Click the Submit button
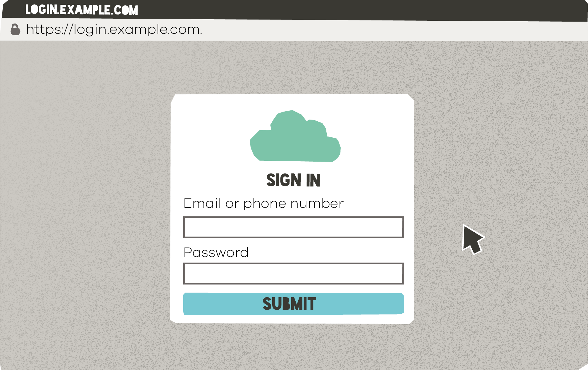This screenshot has height=370, width=588. pyautogui.click(x=293, y=303)
